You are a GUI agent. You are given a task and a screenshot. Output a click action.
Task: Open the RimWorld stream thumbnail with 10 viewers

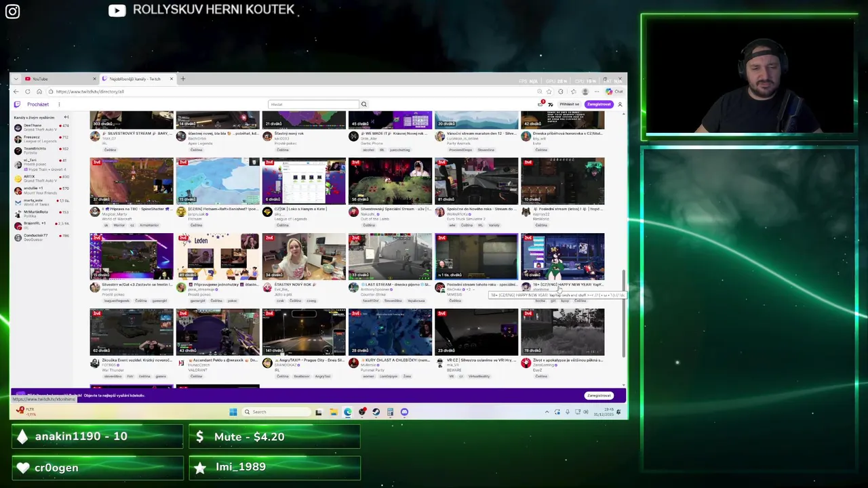click(562, 181)
